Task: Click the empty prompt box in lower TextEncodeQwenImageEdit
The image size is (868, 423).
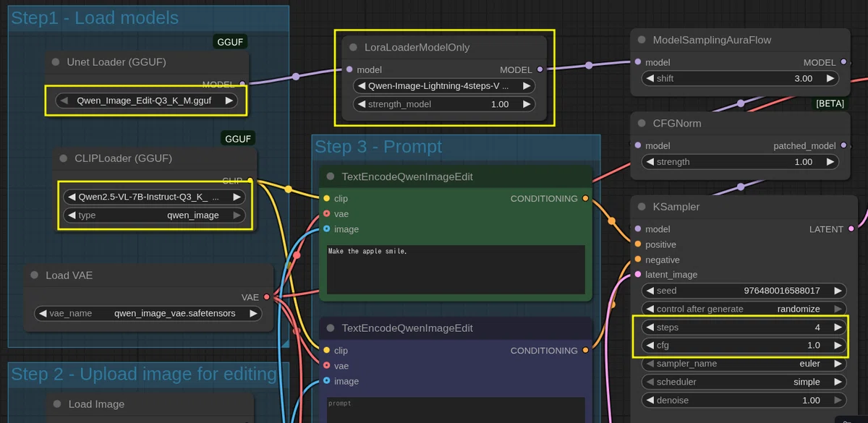Action: (x=456, y=409)
